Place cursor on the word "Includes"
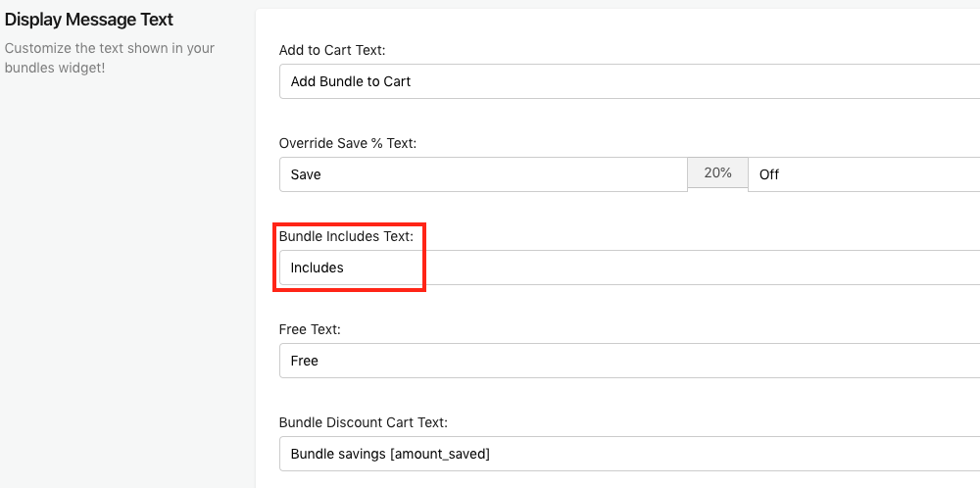980x488 pixels. pos(317,268)
